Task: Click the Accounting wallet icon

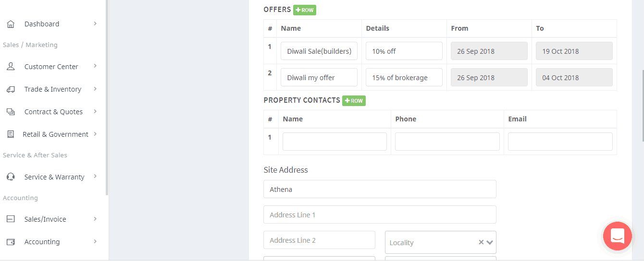Action: tap(11, 242)
